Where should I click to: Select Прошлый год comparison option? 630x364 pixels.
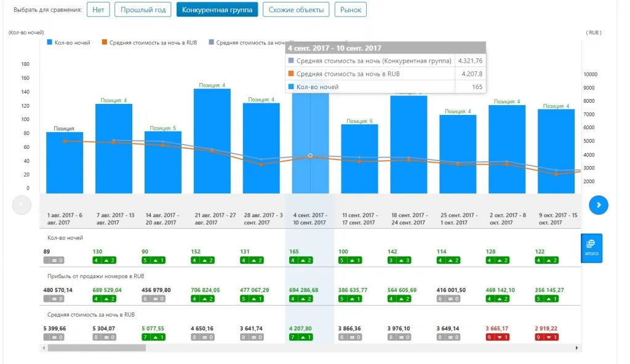pos(143,10)
